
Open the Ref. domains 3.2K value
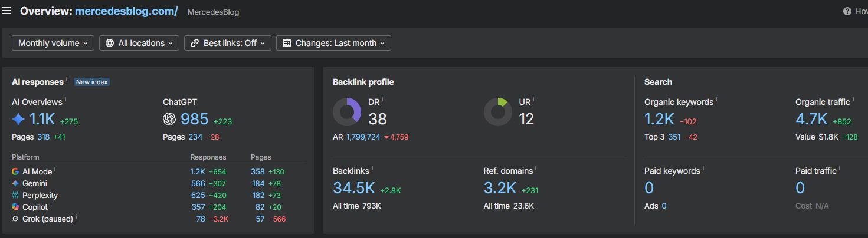coord(500,188)
